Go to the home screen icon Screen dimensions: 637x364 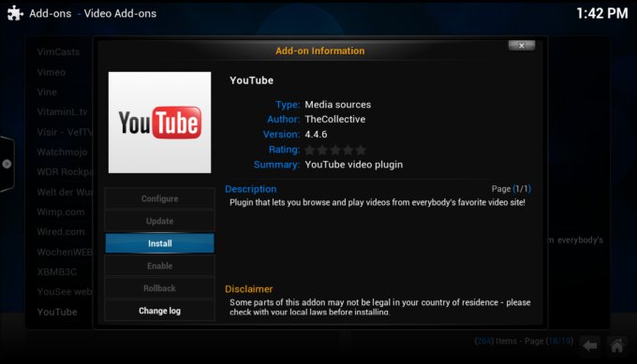coord(617,345)
